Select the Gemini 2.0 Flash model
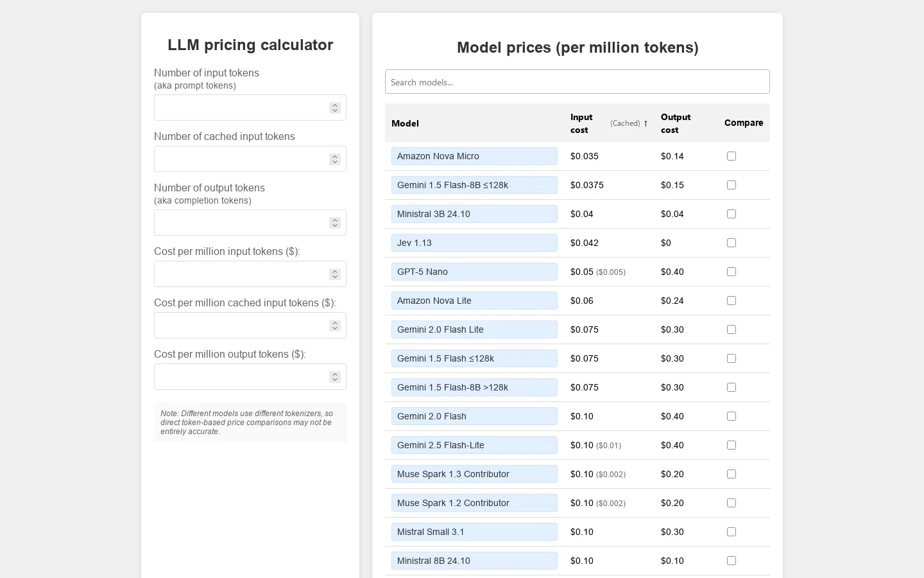924x578 pixels. (474, 416)
